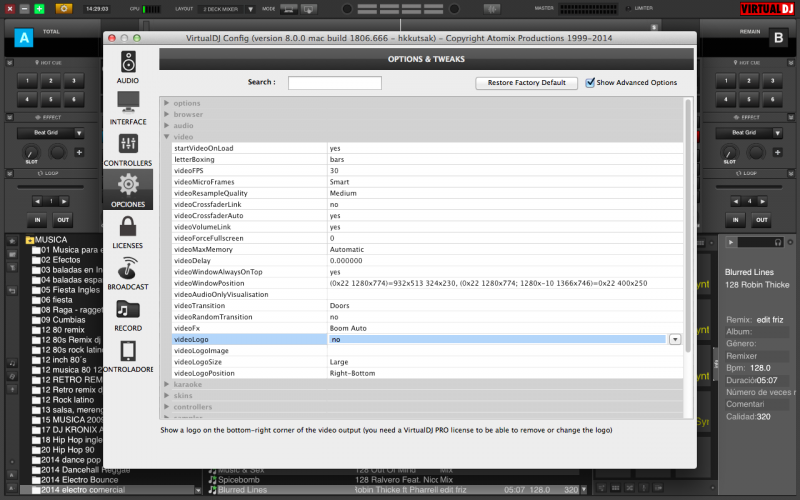
Task: Open the tablet remote controllers section
Action: click(128, 356)
